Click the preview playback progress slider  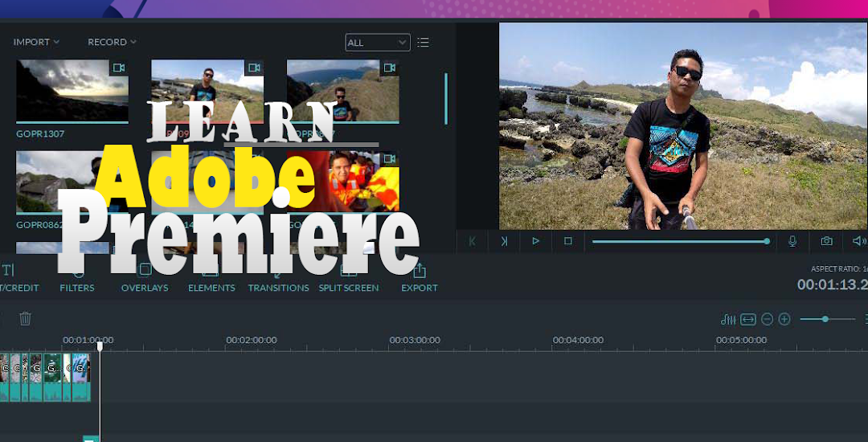click(x=681, y=241)
